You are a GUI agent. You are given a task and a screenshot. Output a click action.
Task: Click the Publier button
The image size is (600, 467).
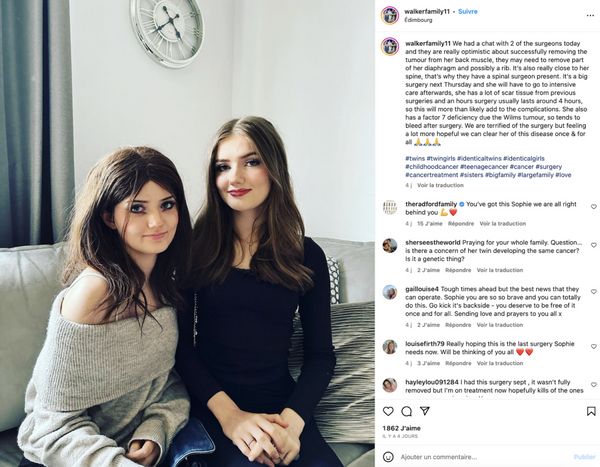click(x=584, y=457)
